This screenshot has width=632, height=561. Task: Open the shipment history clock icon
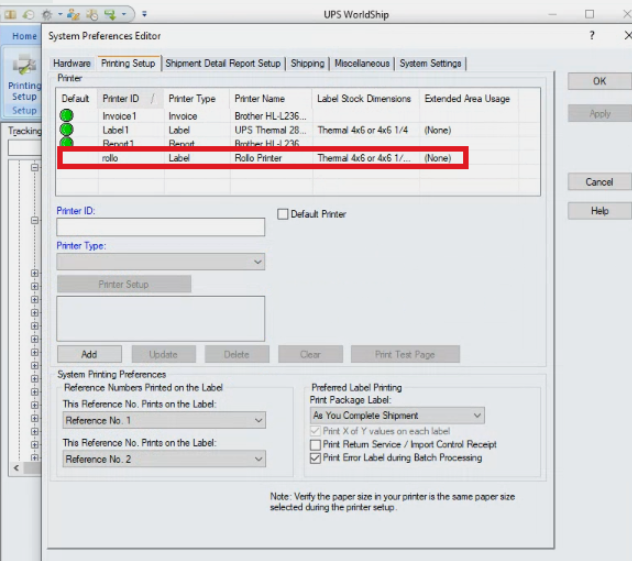28,15
